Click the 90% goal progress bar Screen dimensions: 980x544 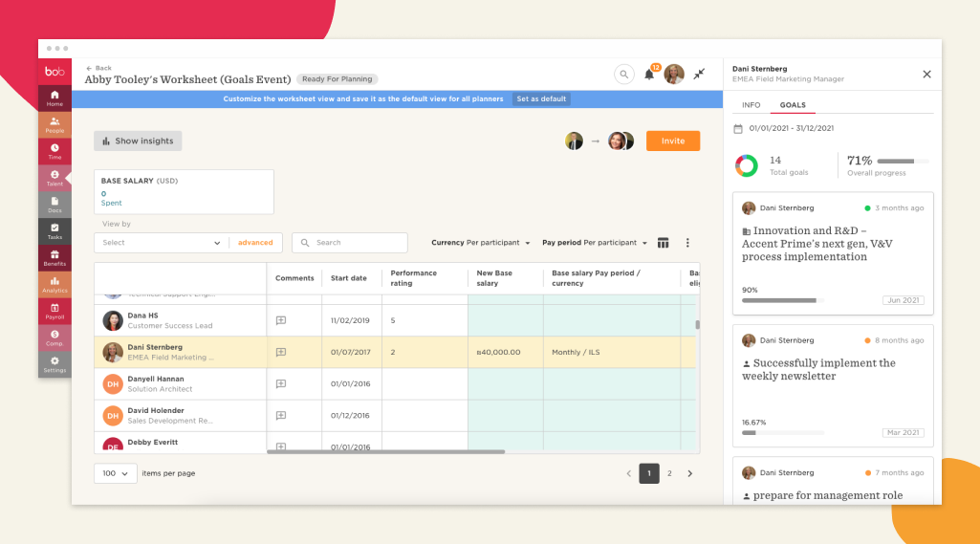[x=782, y=300]
